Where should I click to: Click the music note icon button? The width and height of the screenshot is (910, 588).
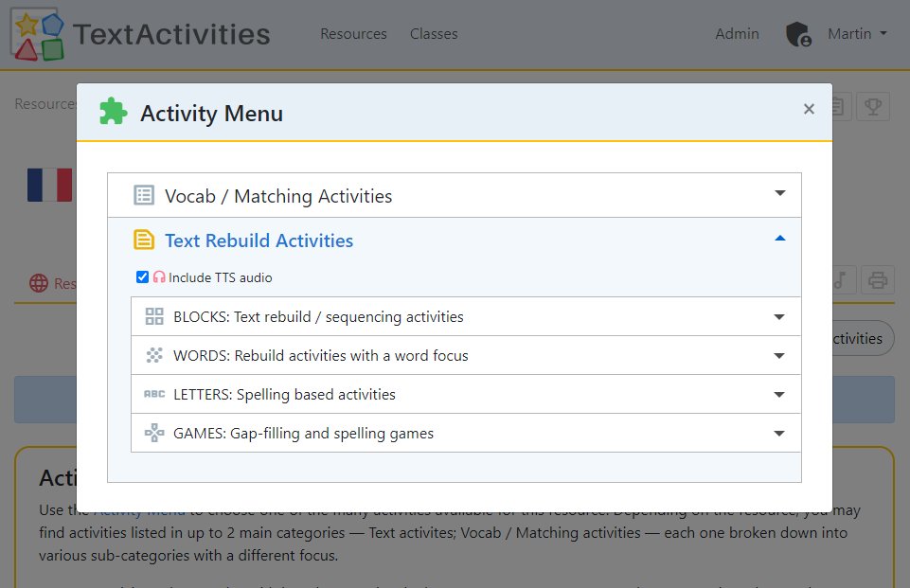(840, 280)
